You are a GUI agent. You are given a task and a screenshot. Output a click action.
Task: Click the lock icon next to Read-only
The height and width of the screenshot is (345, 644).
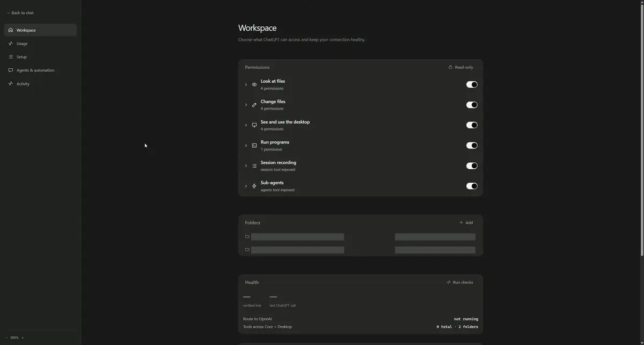(x=450, y=67)
